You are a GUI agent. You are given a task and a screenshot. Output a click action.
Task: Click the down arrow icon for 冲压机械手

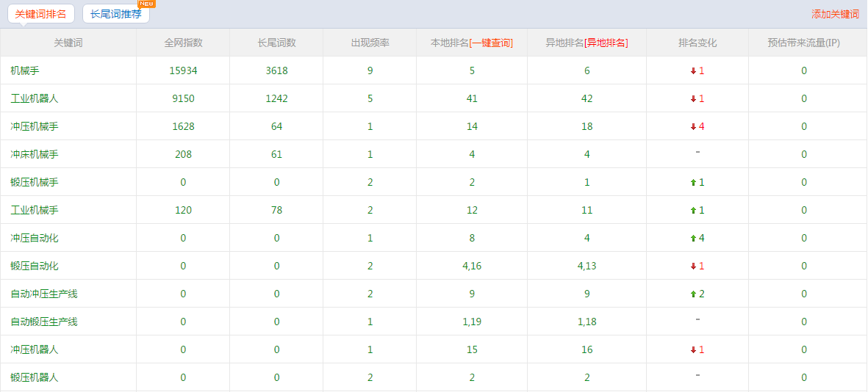click(x=693, y=127)
